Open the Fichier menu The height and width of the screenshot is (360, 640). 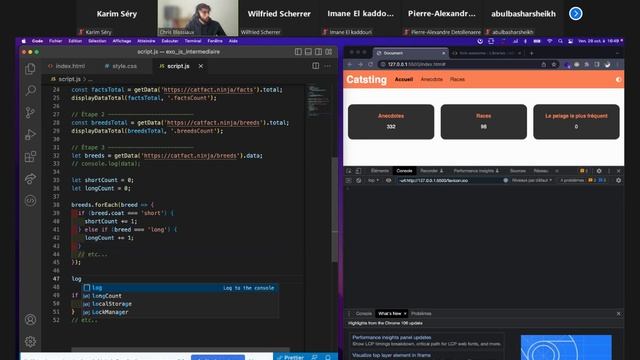56,41
